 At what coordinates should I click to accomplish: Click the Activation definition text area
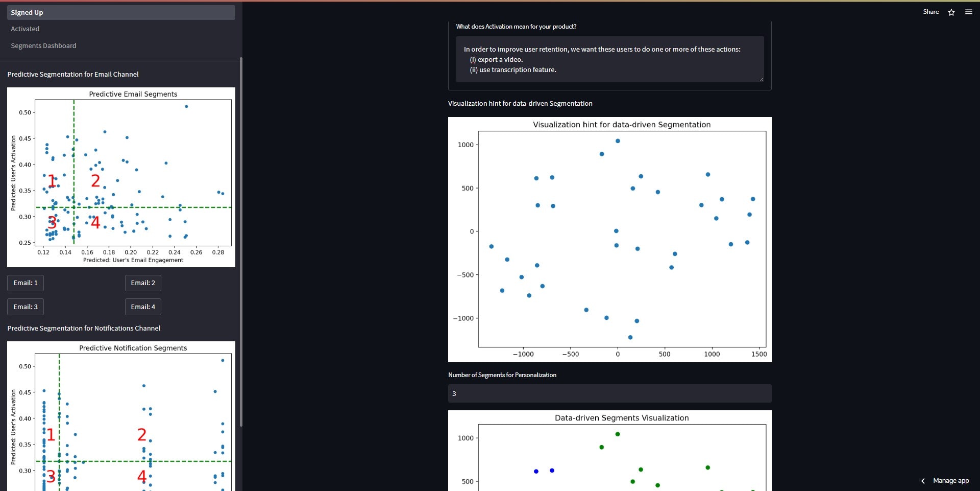pyautogui.click(x=609, y=59)
